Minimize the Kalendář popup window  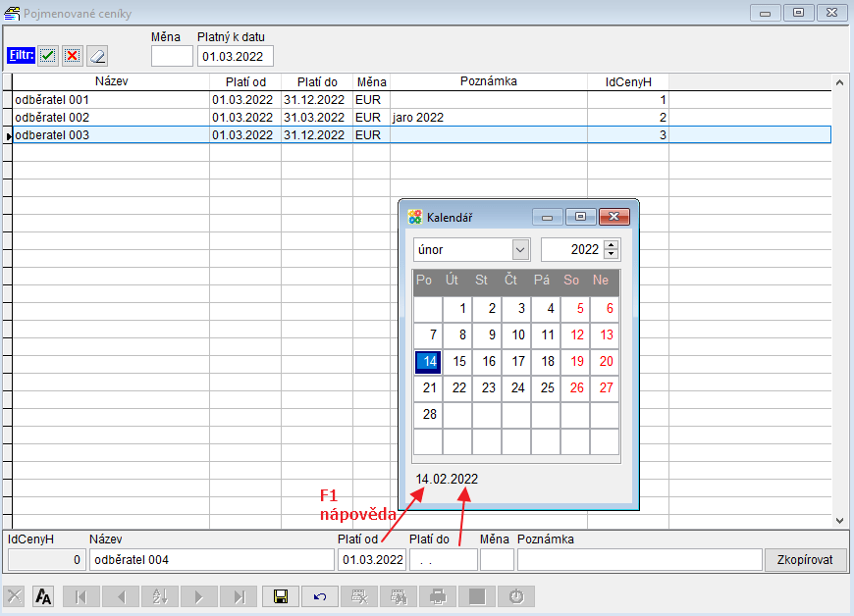(x=548, y=217)
